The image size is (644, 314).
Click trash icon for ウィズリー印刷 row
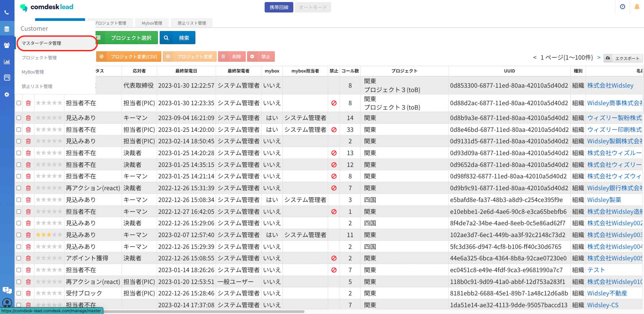coord(28,130)
